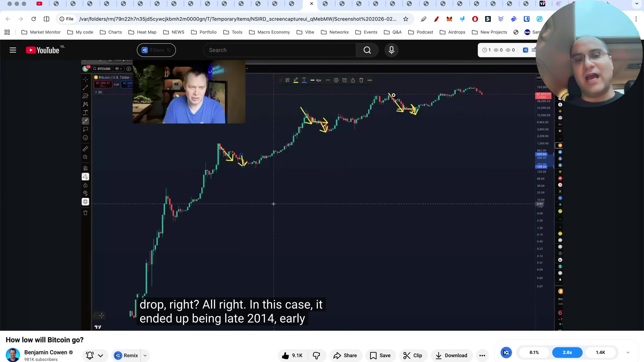Toggle hide all drawings eye icon
This screenshot has width=644, height=362.
pos(85,193)
